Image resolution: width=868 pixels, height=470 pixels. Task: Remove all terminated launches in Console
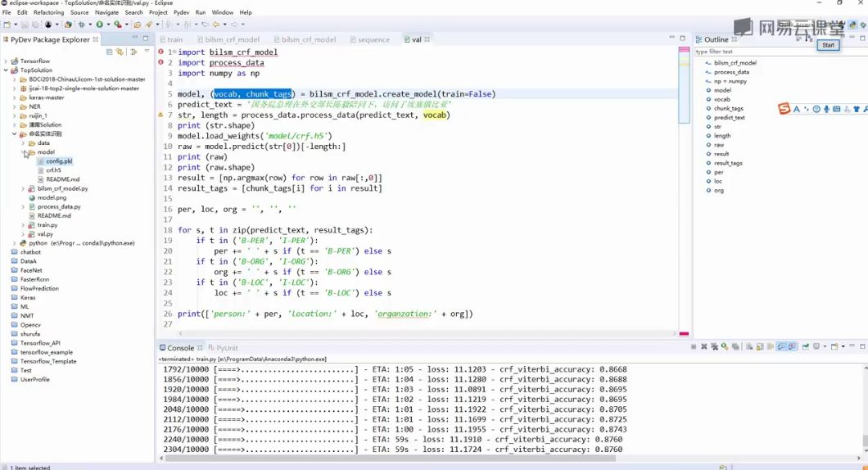click(x=714, y=346)
